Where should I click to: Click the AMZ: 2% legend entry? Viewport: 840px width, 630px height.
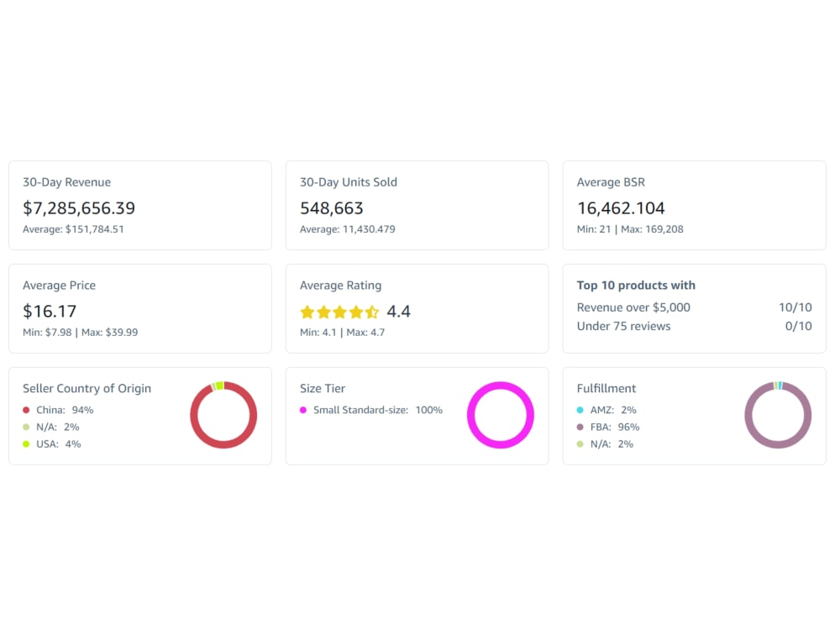coord(613,411)
